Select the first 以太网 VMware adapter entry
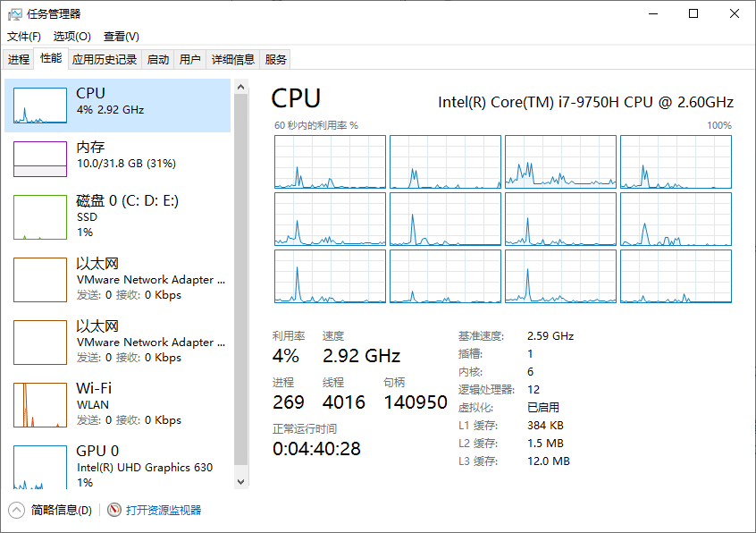Viewport: 756px width, 533px height. pyautogui.click(x=118, y=279)
